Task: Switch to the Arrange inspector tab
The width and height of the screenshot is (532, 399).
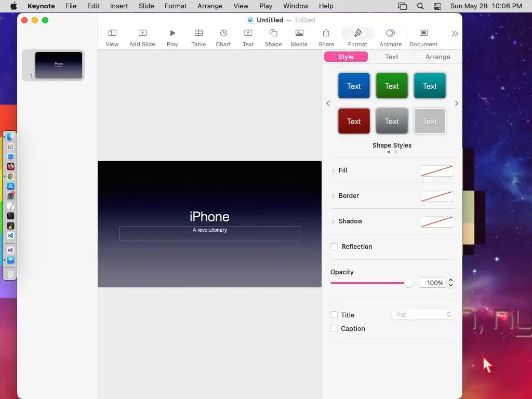Action: (437, 57)
